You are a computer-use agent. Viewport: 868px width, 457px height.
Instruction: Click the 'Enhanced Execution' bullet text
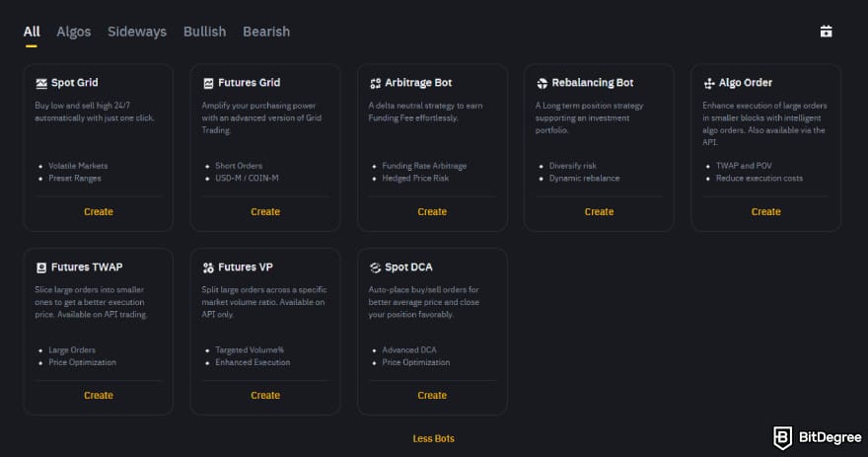tap(253, 362)
